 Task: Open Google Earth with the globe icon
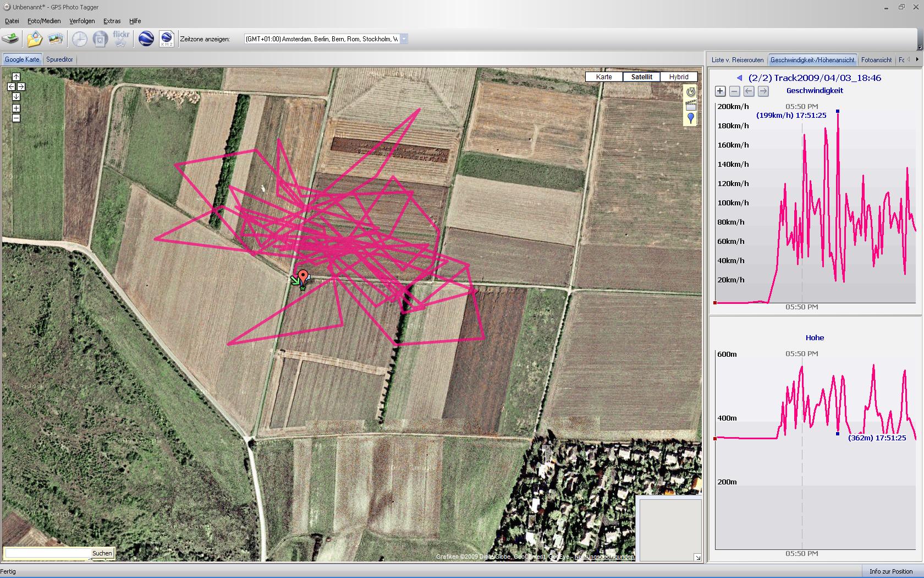coord(146,39)
